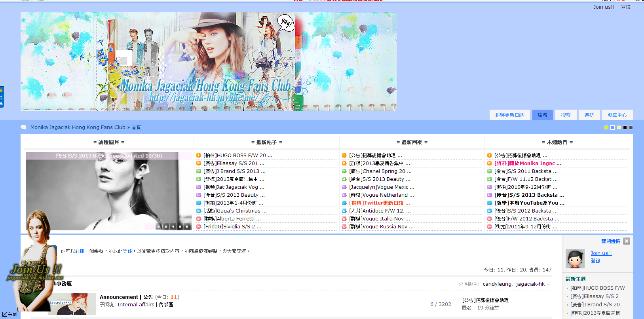The height and width of the screenshot is (319, 644).
Task: Open the 搜索 navigation tab
Action: coord(566,115)
